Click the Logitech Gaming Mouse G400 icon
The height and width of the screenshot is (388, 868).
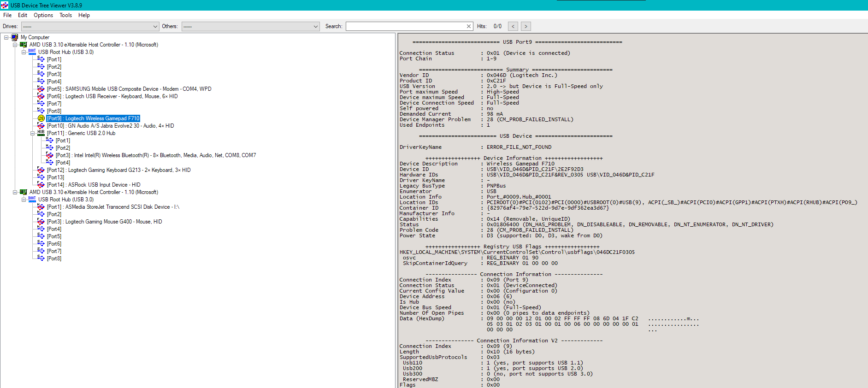pos(41,222)
